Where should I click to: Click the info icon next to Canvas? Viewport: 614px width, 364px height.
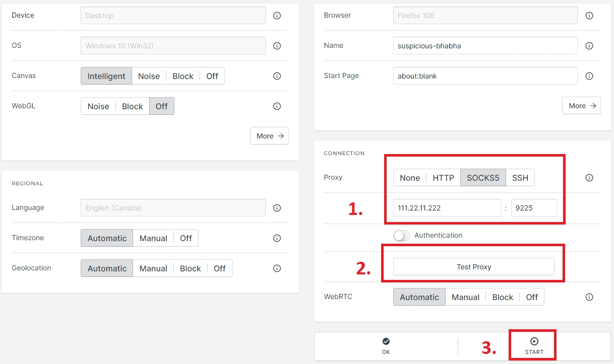tap(277, 76)
